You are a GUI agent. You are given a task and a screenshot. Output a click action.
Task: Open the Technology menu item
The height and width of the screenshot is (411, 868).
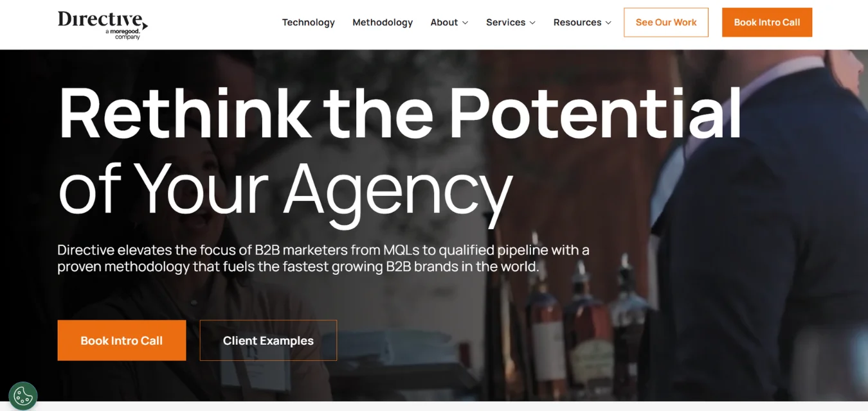point(309,22)
